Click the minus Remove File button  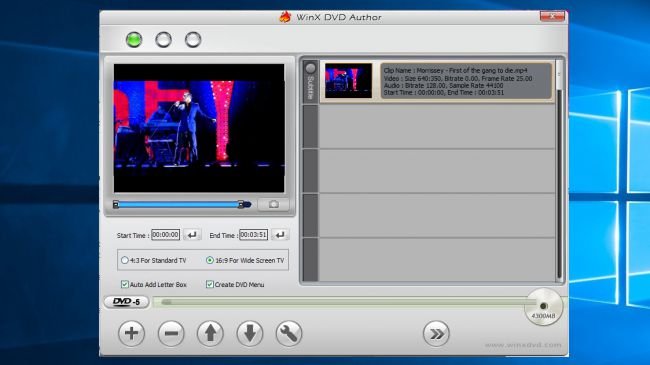(171, 333)
